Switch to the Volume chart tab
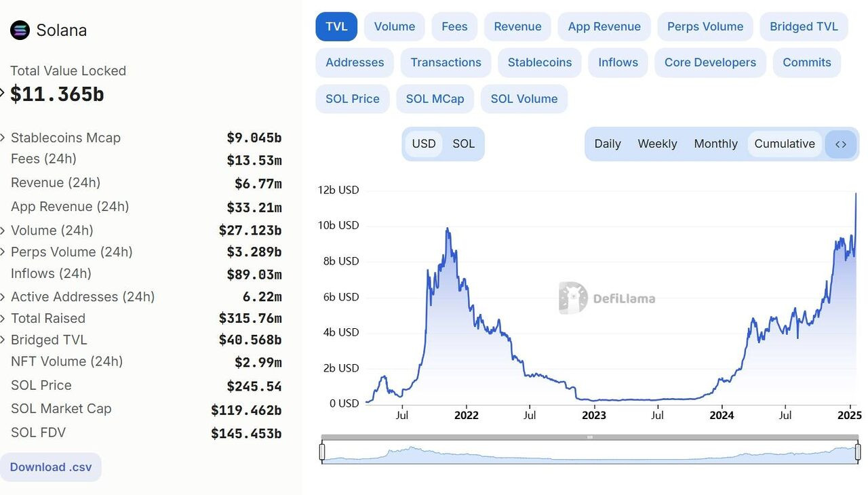This screenshot has height=495, width=868. (x=394, y=26)
